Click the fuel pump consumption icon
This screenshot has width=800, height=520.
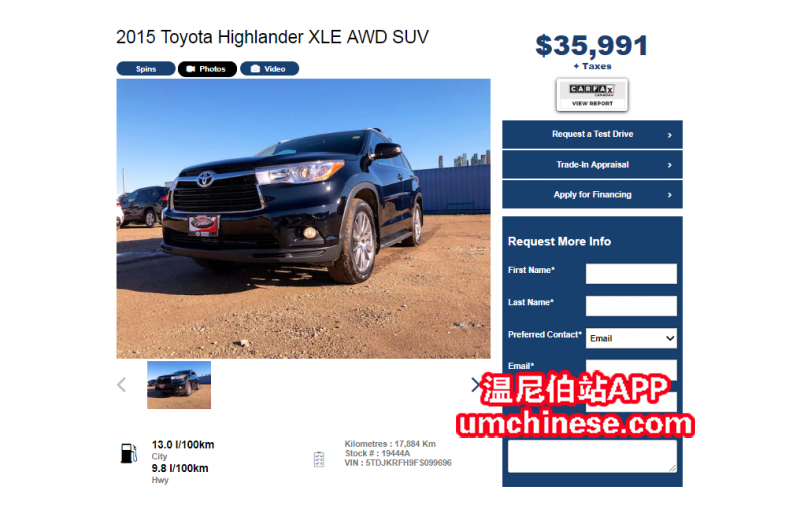click(x=129, y=453)
